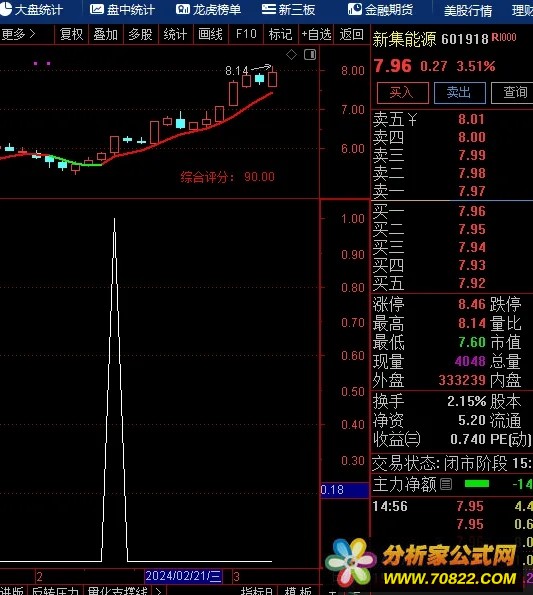The width and height of the screenshot is (533, 595).
Task: Click 最高 value 8.14 in the stats panel
Action: [472, 323]
